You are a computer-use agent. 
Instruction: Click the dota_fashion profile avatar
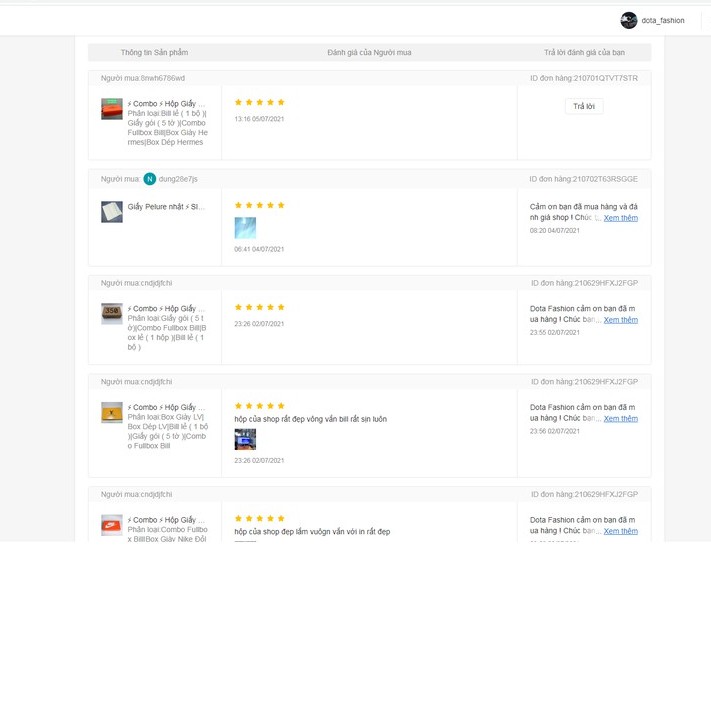click(628, 20)
